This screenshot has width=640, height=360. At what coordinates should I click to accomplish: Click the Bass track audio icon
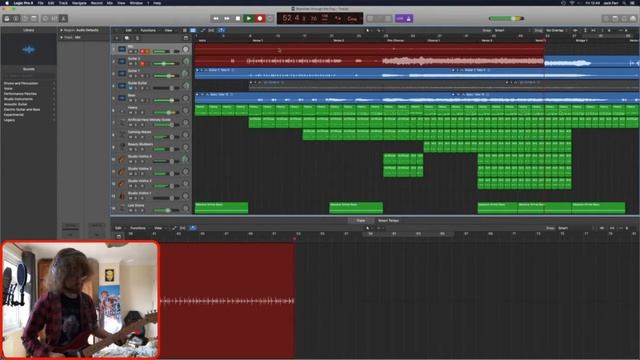click(x=122, y=98)
